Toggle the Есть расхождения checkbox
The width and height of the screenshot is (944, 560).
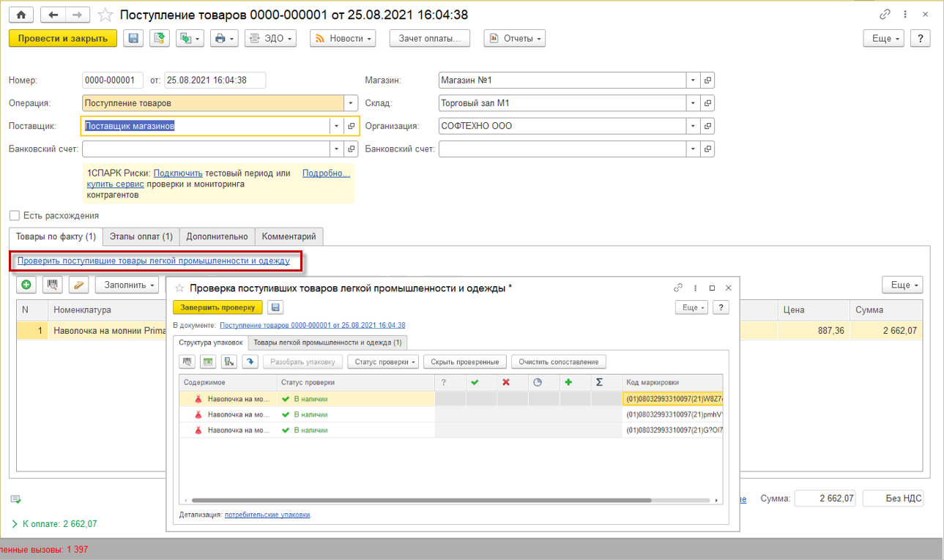pos(14,216)
